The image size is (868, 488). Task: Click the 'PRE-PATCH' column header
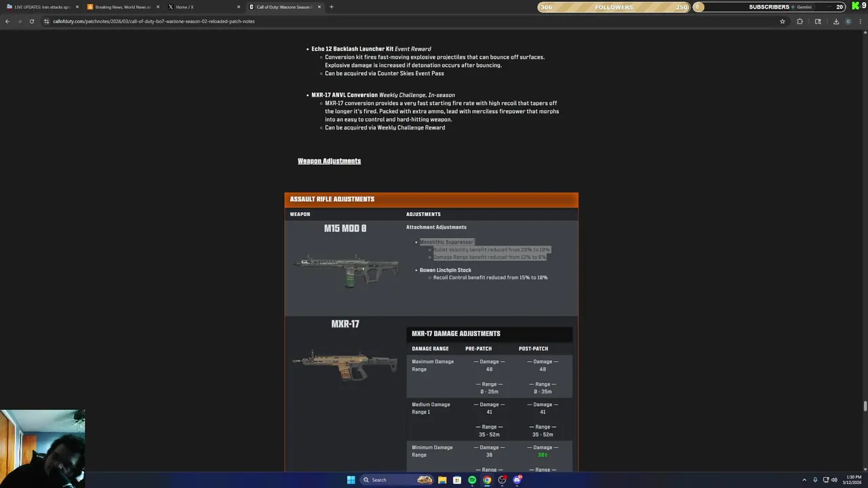[478, 348]
